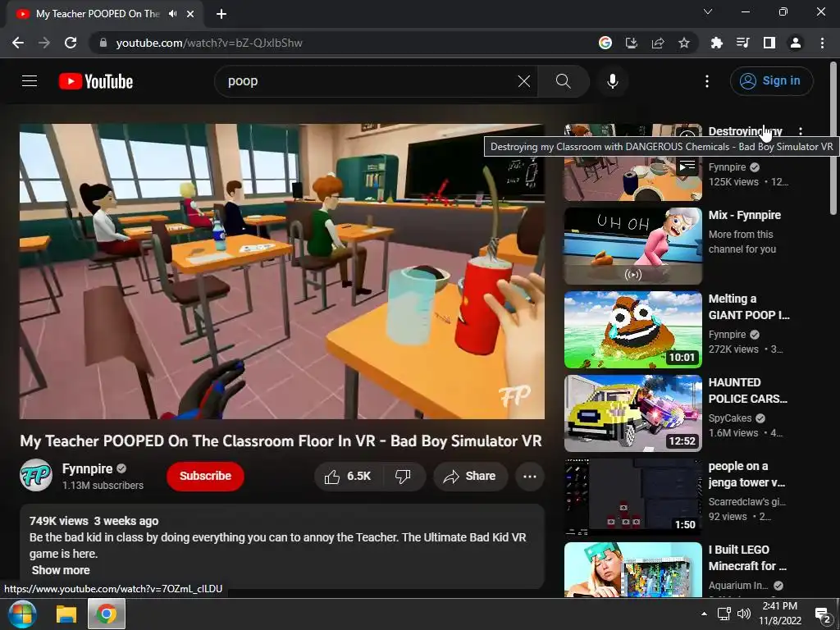Viewport: 840px width, 630px height.
Task: Close the My Teacher POOPED tab
Action: (x=190, y=14)
